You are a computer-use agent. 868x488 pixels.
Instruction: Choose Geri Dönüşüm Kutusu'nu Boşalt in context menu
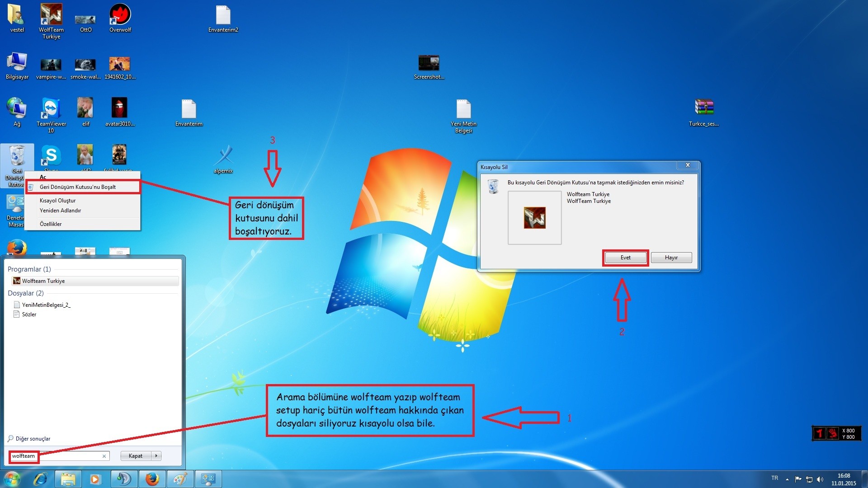pyautogui.click(x=83, y=187)
